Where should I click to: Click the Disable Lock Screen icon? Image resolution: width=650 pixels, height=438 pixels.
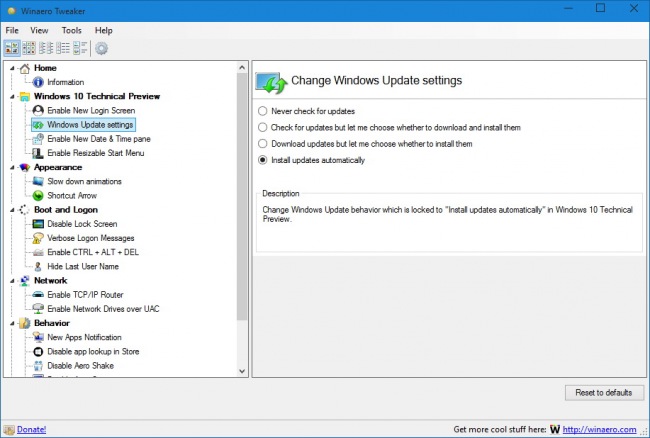pyautogui.click(x=38, y=224)
